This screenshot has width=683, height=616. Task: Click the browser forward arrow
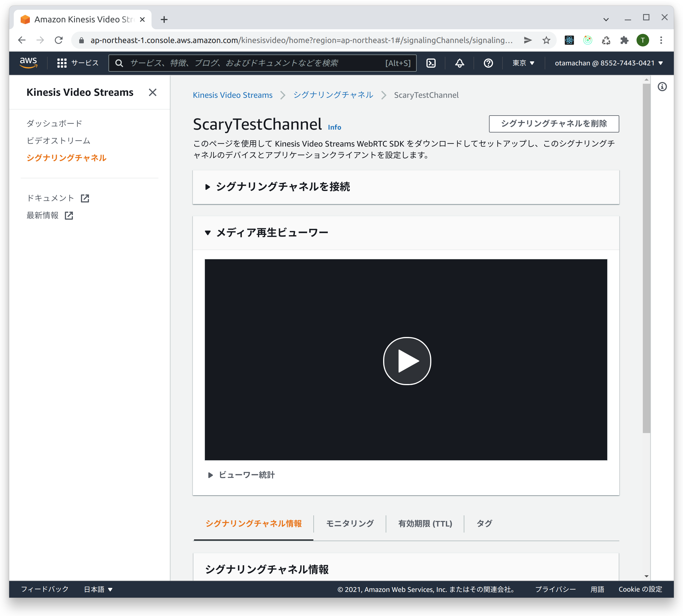pos(40,40)
